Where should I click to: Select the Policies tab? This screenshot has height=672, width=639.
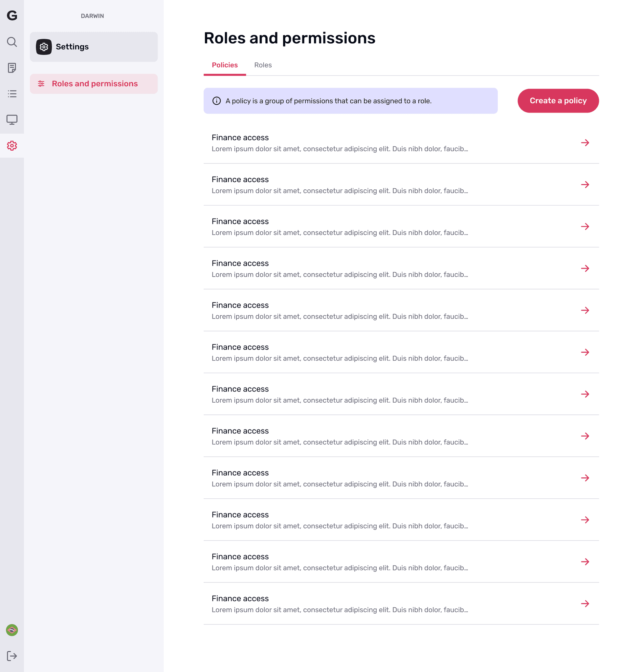coord(225,65)
